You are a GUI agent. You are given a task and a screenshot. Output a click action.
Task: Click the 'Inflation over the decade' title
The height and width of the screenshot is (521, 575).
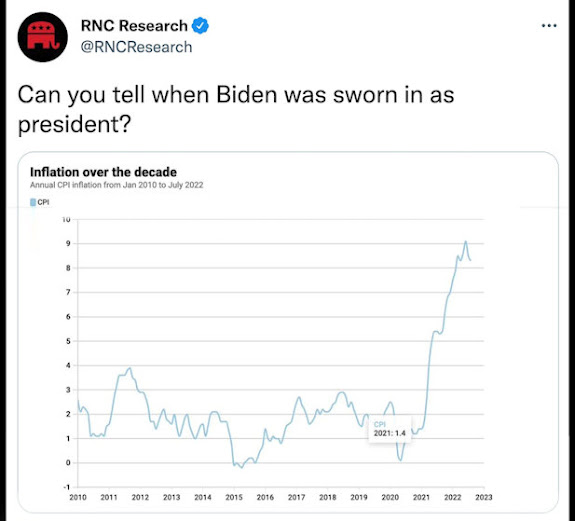pyautogui.click(x=103, y=172)
